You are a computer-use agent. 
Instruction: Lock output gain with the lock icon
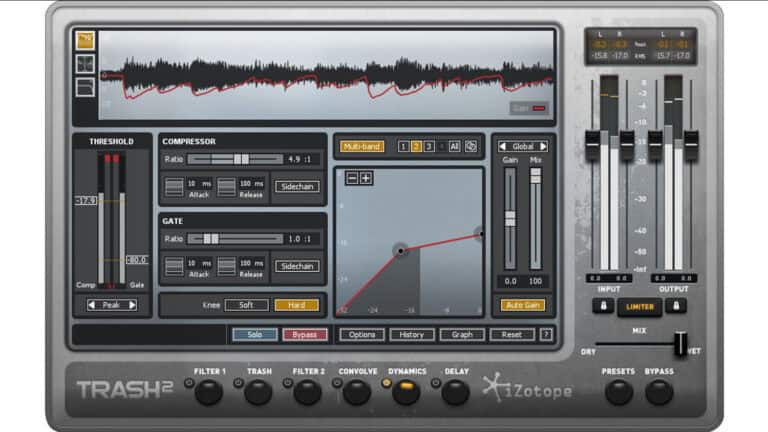coord(676,306)
